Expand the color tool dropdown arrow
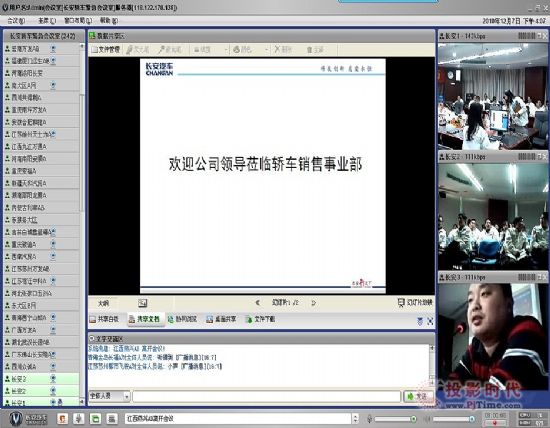 [x=266, y=50]
